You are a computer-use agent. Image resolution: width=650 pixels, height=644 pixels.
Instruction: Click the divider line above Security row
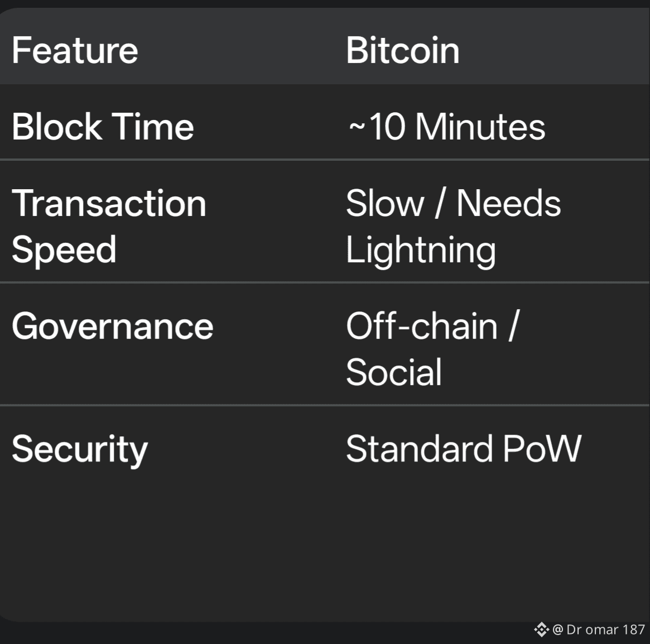coord(324,405)
